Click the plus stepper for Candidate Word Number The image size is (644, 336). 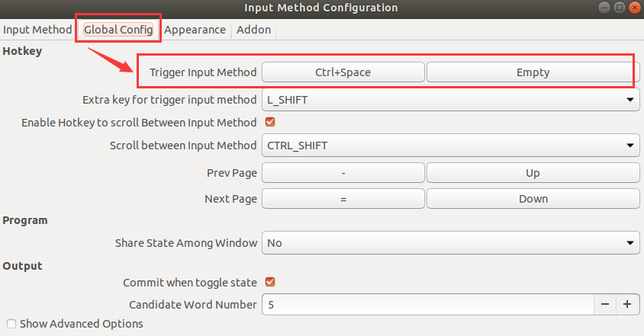tap(627, 304)
